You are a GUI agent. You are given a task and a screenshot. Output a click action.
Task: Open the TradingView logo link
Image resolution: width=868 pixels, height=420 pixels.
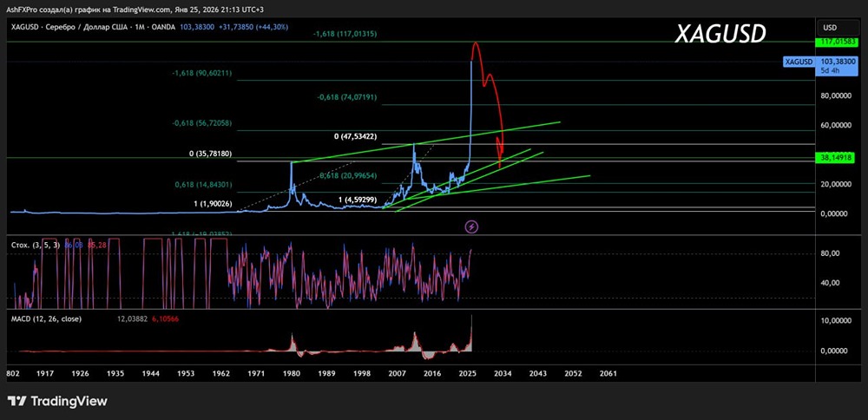pyautogui.click(x=57, y=401)
